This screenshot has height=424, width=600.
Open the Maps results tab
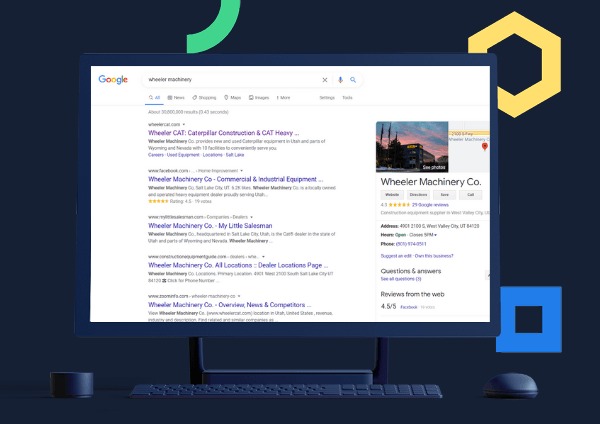click(x=233, y=98)
